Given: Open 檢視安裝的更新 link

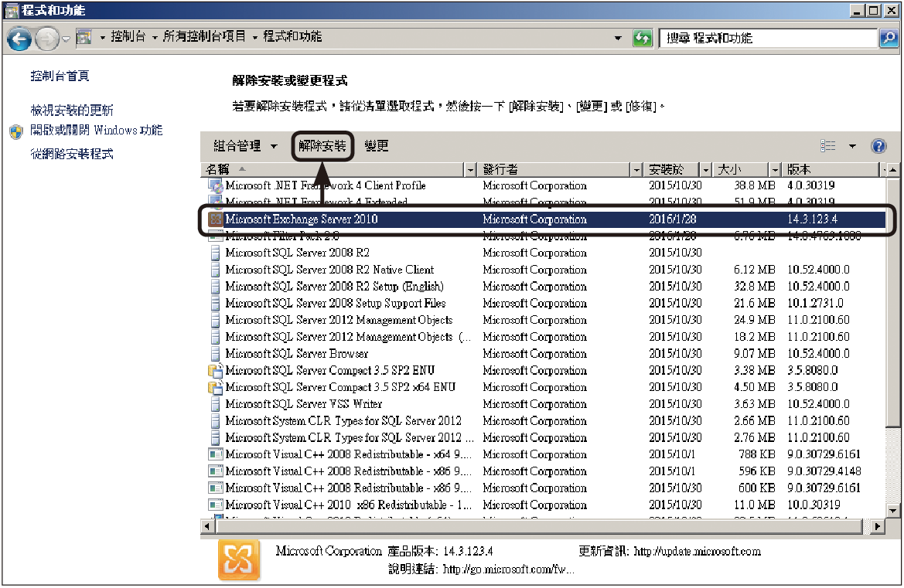Looking at the screenshot, I should (71, 110).
